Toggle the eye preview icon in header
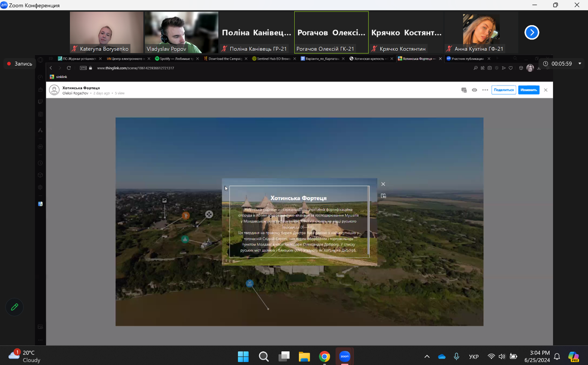588x365 pixels. click(x=474, y=90)
